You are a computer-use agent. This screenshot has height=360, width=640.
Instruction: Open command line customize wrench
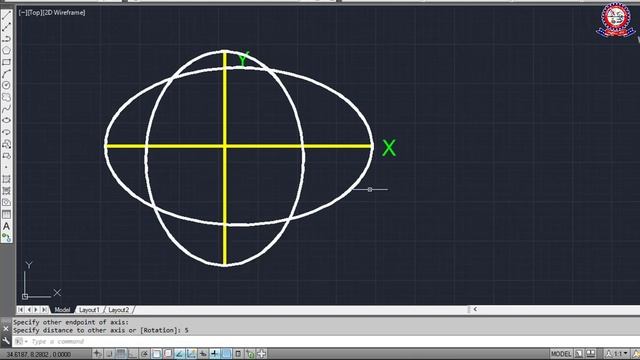point(6,340)
